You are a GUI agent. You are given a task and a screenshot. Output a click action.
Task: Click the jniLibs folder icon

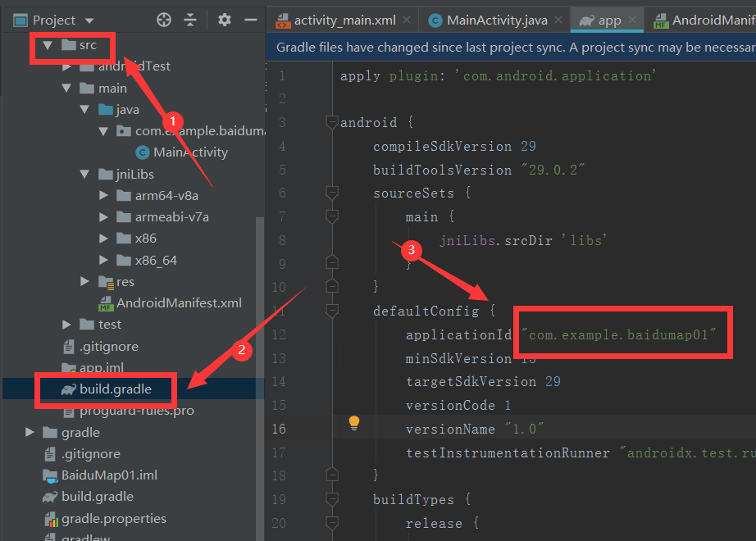[106, 174]
